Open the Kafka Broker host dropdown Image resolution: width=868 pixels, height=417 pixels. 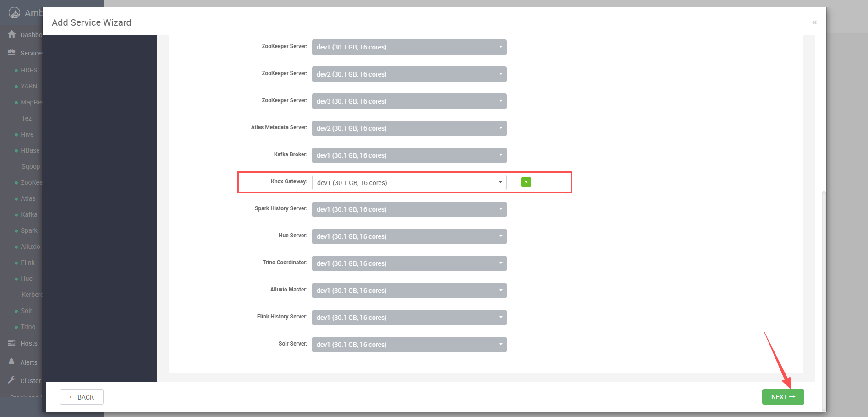coord(409,155)
